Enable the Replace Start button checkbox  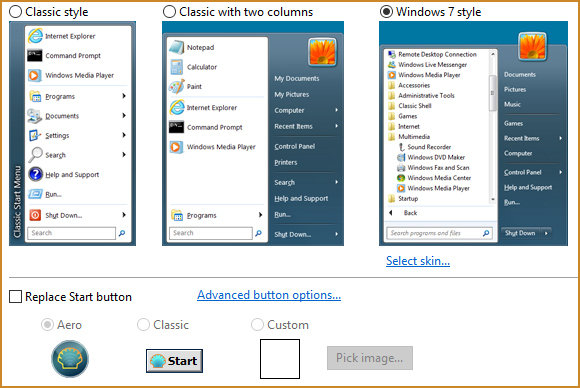pos(15,297)
